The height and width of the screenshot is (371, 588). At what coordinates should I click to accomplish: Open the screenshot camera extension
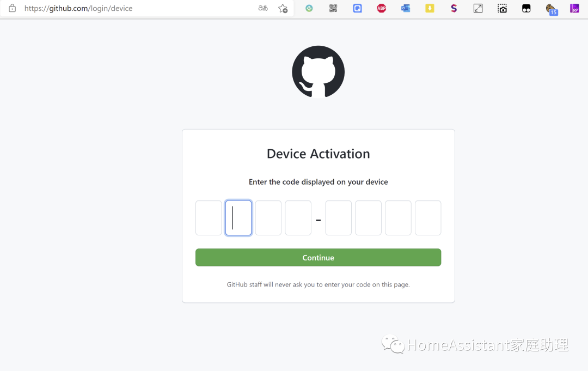point(502,8)
